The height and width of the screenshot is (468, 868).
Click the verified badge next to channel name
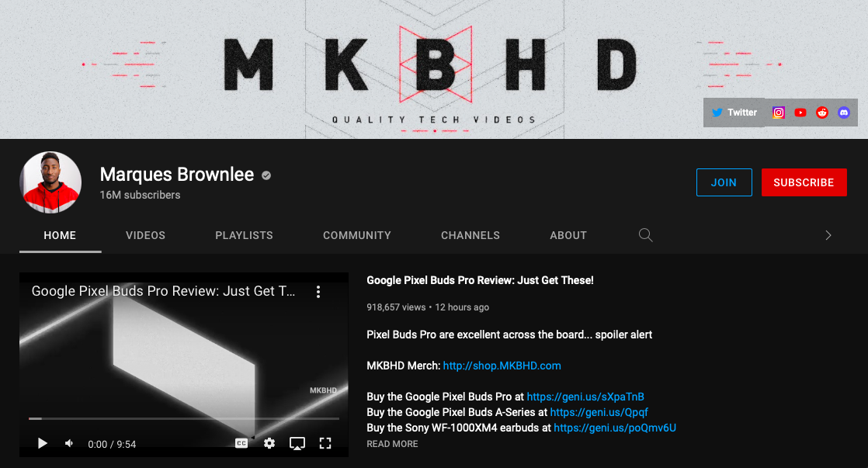[x=266, y=175]
